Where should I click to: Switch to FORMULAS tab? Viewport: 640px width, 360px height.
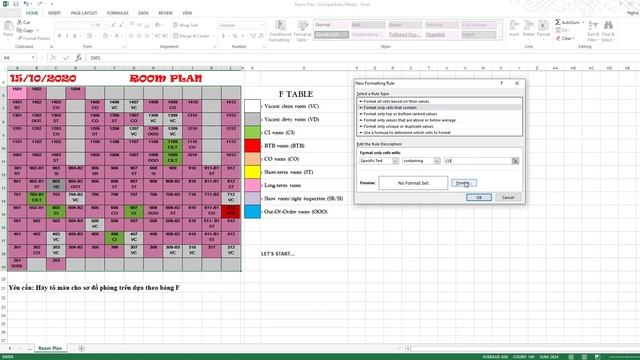(118, 13)
